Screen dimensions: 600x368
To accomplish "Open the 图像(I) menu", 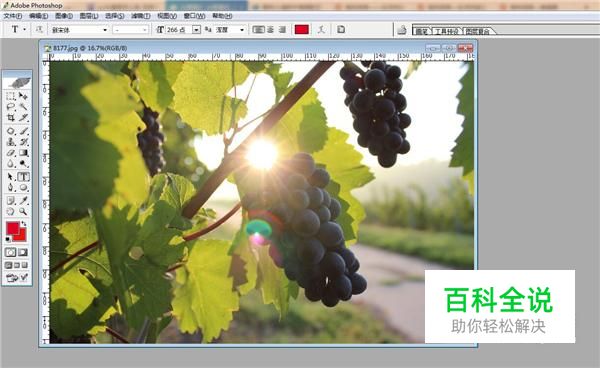I will [64, 16].
